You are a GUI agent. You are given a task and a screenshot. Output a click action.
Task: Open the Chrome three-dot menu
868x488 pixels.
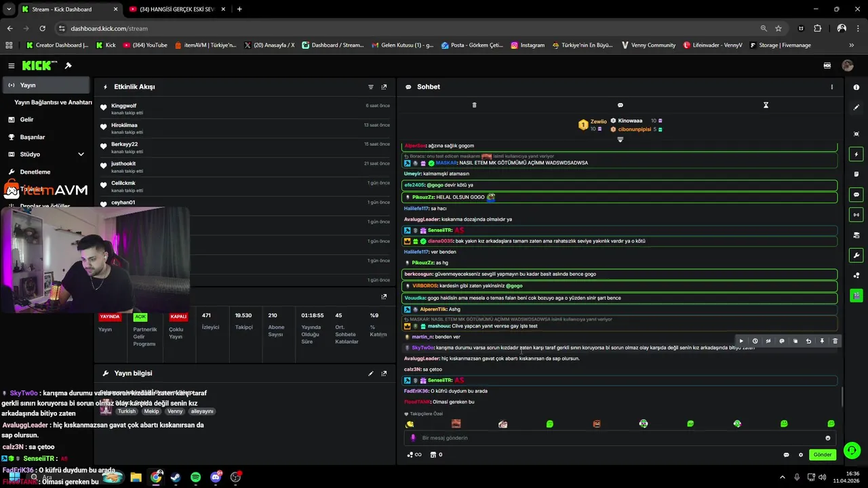click(857, 28)
